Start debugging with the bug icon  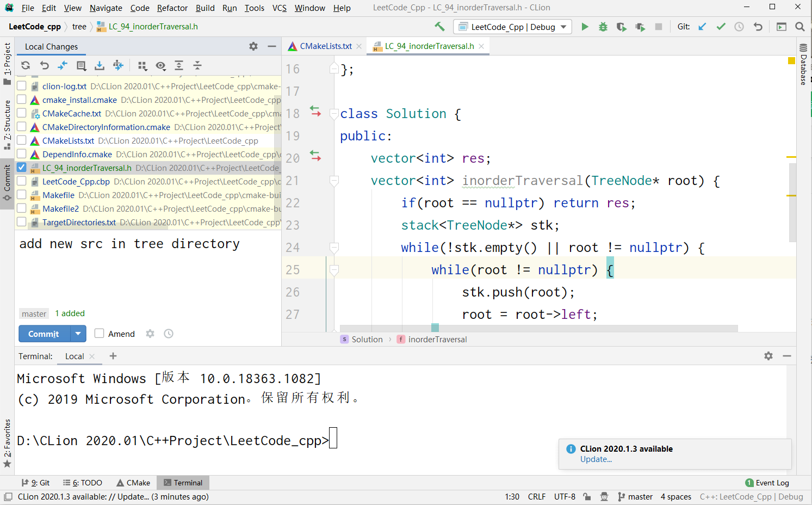coord(603,27)
